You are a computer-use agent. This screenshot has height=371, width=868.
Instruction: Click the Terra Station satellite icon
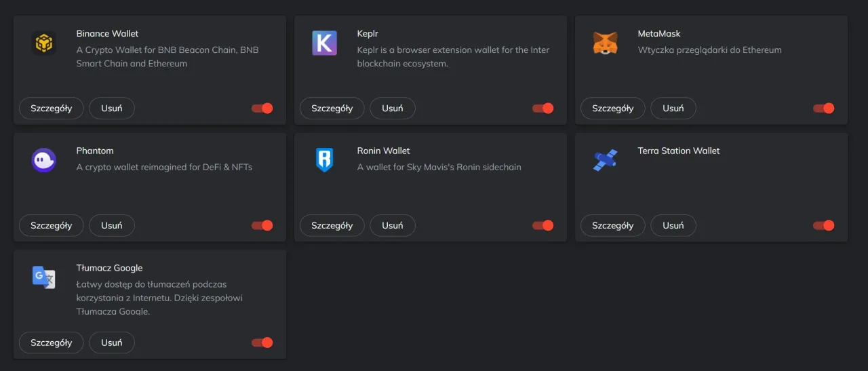pos(605,160)
